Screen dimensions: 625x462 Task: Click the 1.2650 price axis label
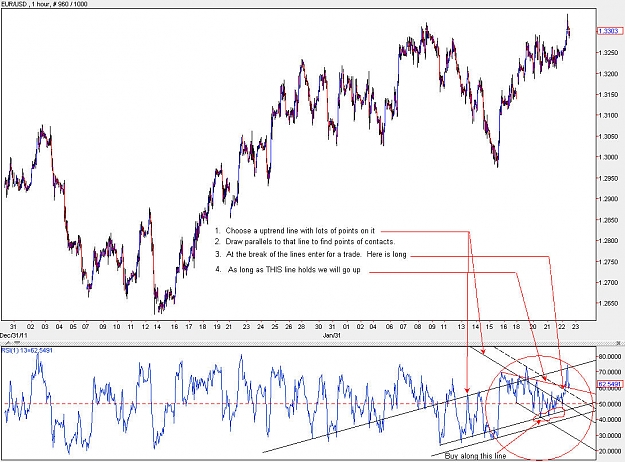click(609, 304)
